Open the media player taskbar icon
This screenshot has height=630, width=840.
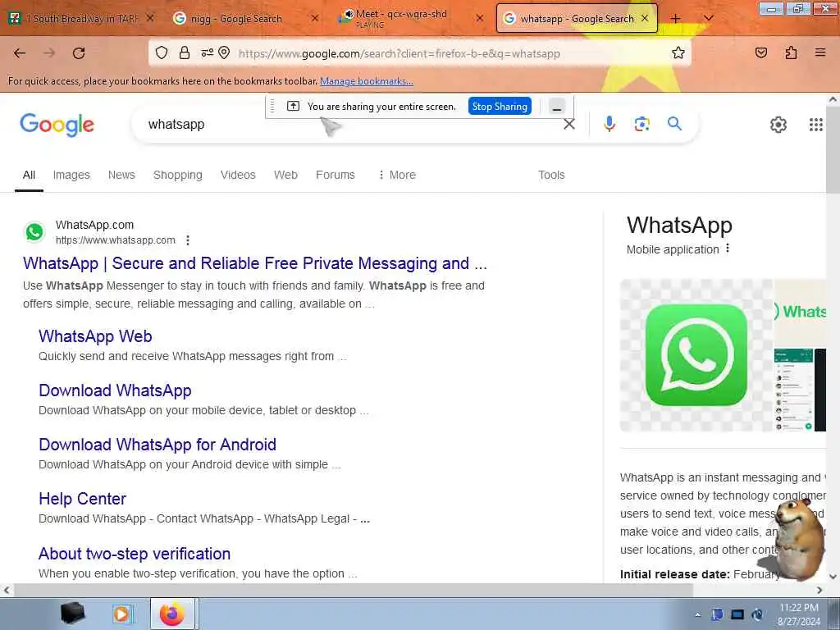tap(122, 614)
